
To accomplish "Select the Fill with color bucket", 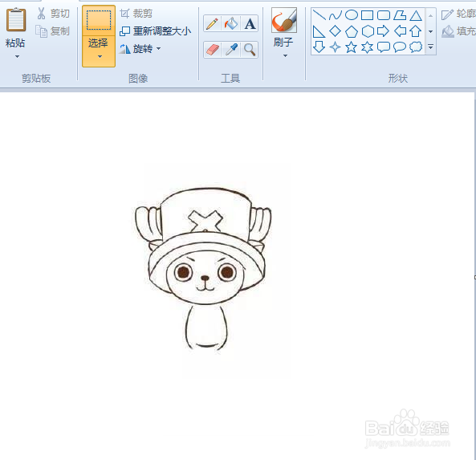I will 230,23.
